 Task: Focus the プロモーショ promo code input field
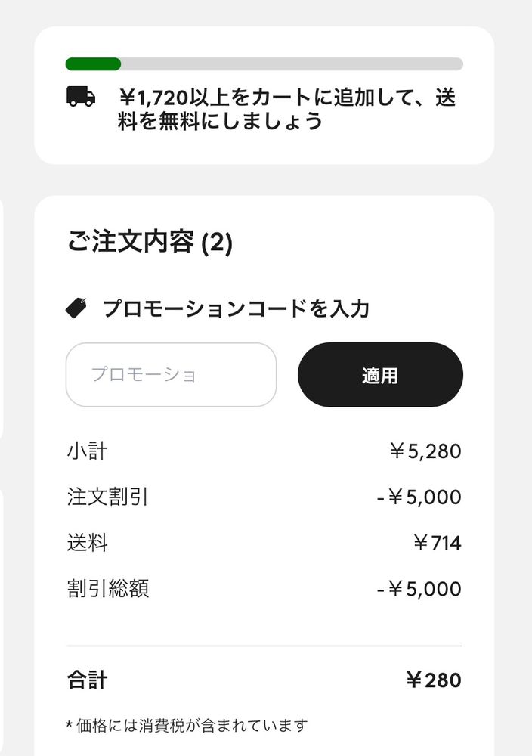pos(171,375)
